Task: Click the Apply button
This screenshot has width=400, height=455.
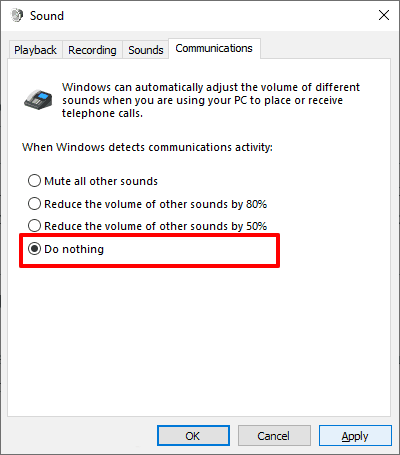Action: (355, 436)
